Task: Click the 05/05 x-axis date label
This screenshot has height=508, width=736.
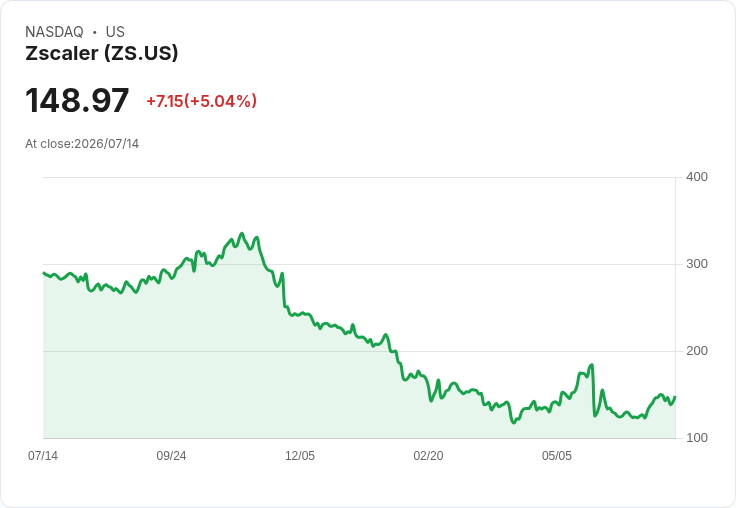Action: click(557, 456)
